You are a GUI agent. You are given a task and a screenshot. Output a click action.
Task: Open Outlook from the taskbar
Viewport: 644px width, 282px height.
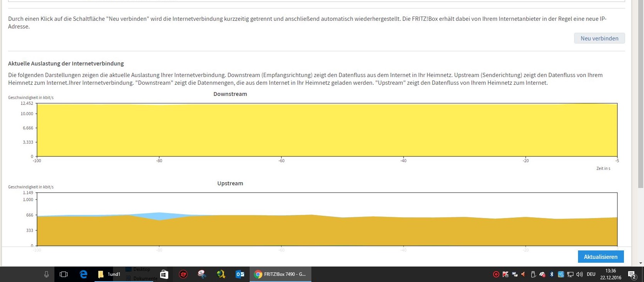pyautogui.click(x=240, y=274)
